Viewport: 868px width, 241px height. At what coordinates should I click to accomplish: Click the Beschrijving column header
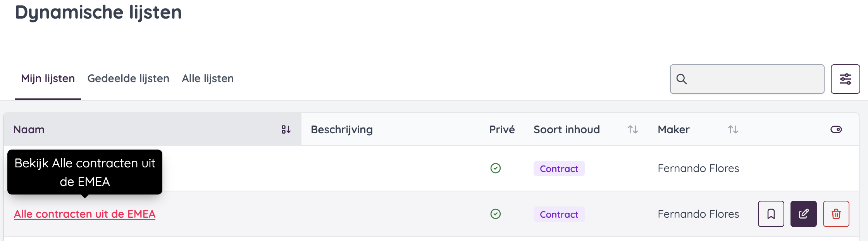[x=341, y=129]
